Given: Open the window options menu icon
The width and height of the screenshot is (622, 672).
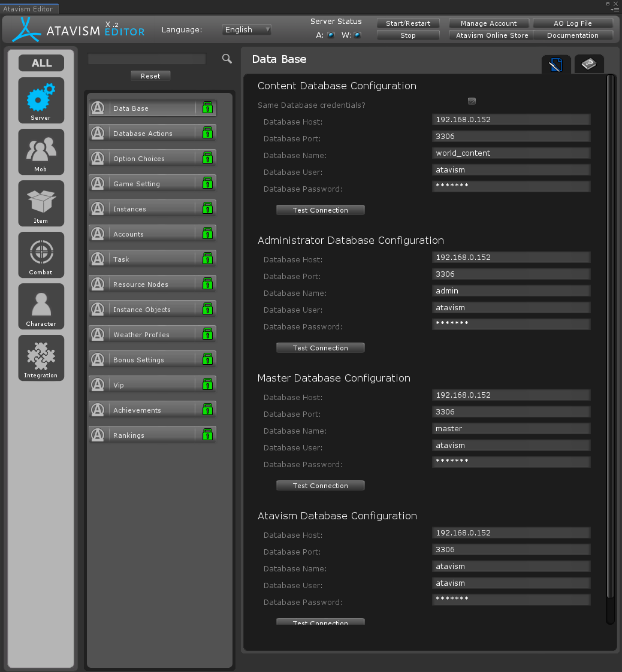Looking at the screenshot, I should coord(615,10).
